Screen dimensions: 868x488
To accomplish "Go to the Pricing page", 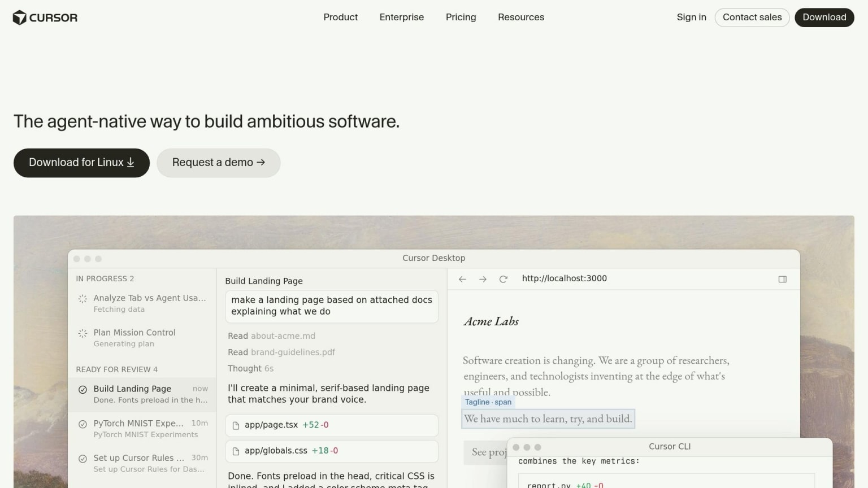I will (x=461, y=18).
